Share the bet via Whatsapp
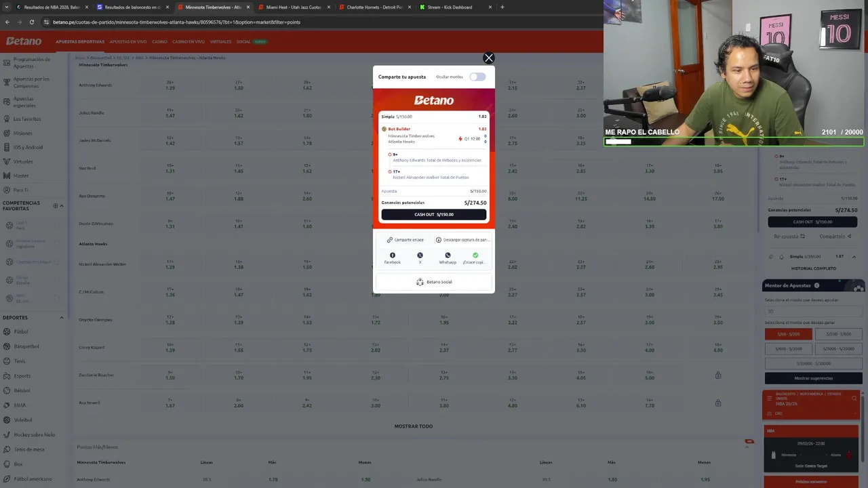 click(448, 258)
